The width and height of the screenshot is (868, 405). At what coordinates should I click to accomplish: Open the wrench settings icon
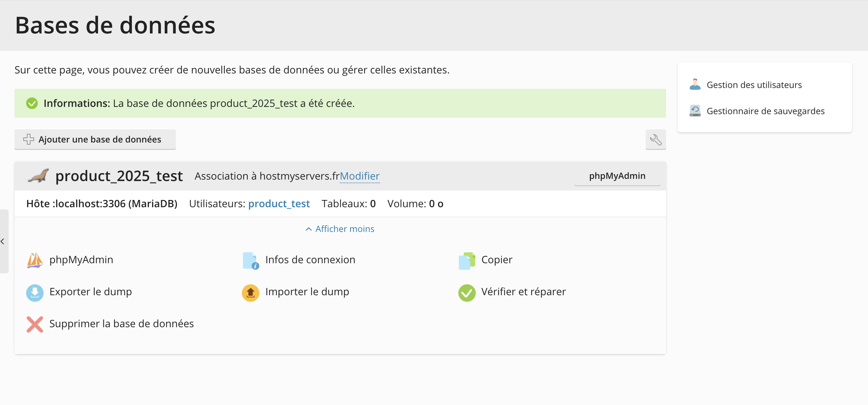655,139
